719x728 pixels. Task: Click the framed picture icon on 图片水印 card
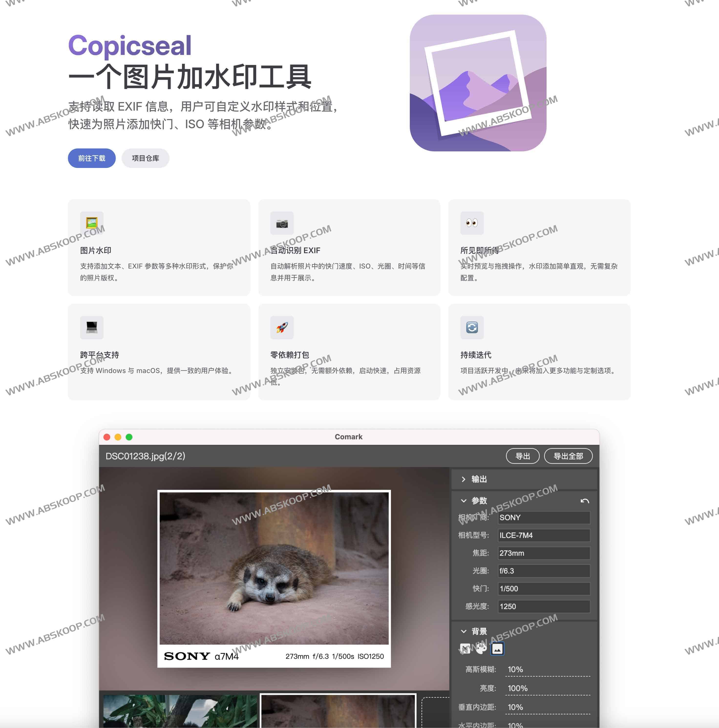point(92,223)
